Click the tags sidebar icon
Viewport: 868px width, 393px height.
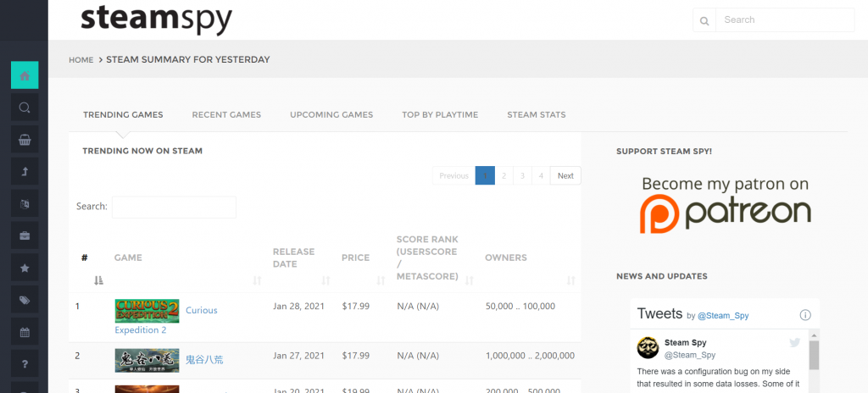click(x=25, y=300)
